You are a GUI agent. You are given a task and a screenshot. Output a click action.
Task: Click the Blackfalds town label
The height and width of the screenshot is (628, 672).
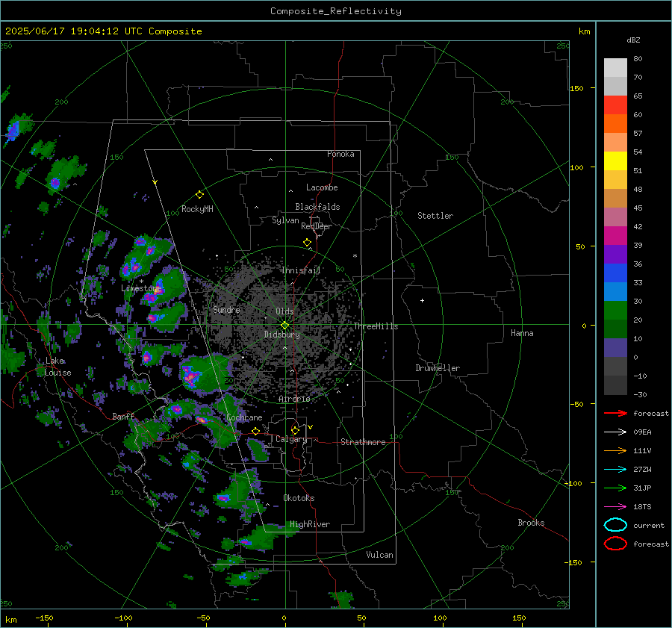(317, 207)
